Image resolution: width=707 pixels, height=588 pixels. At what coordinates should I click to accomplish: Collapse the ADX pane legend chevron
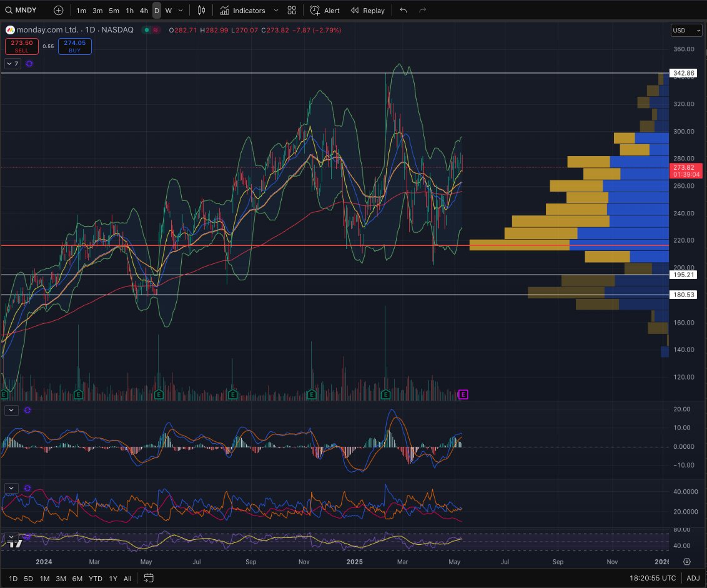click(11, 488)
